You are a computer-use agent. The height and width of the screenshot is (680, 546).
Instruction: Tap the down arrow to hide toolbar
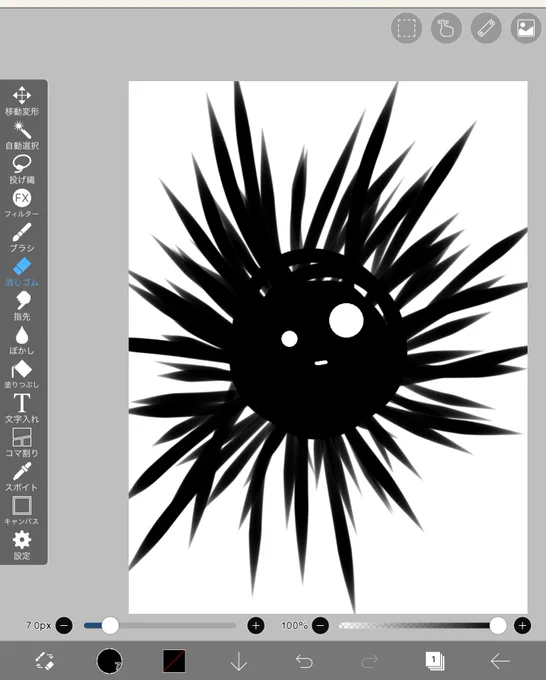pos(239,661)
